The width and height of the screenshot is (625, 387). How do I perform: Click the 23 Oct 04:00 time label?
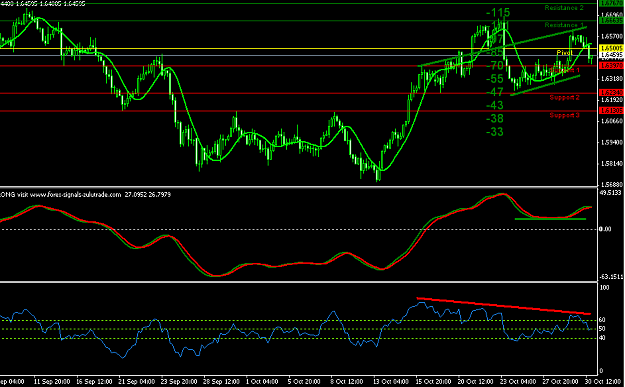coord(519,381)
